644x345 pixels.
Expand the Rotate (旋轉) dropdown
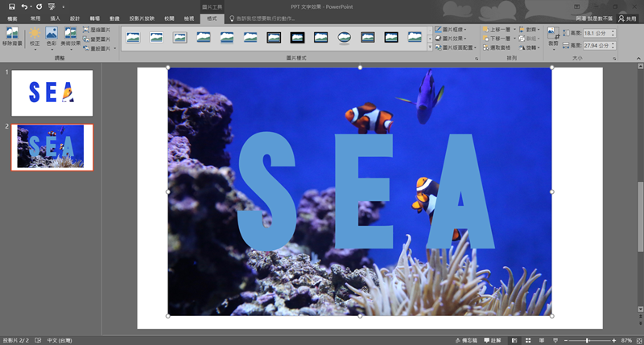tap(530, 47)
